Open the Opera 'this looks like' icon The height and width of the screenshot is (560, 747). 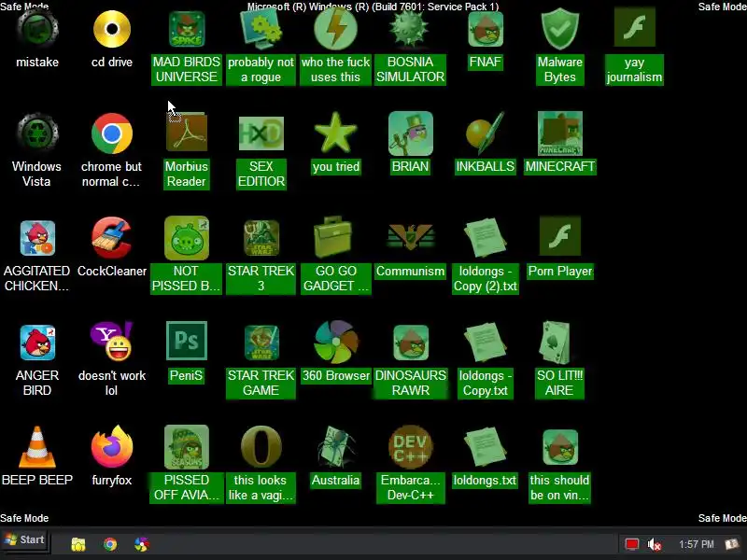tap(261, 446)
